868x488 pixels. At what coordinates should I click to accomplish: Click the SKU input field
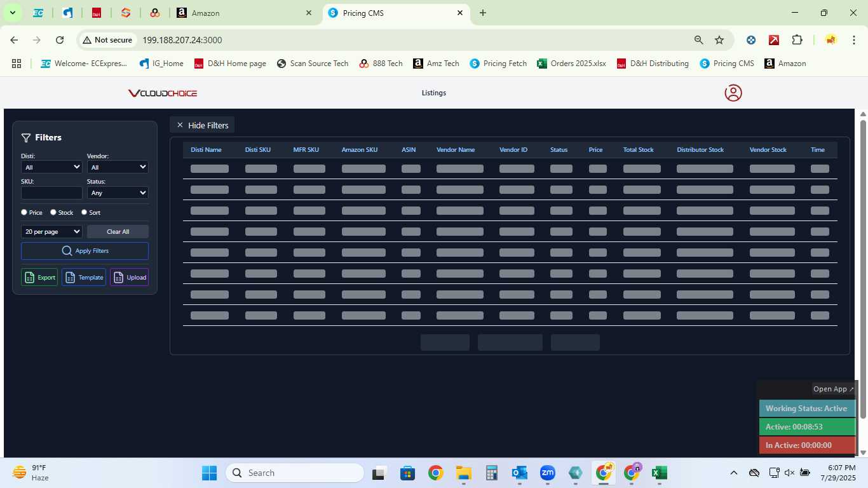tap(51, 193)
